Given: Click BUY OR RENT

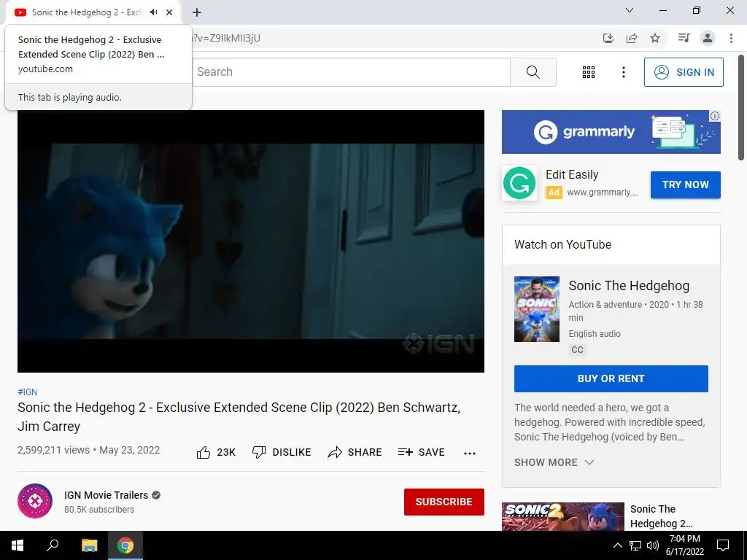Looking at the screenshot, I should pos(611,378).
